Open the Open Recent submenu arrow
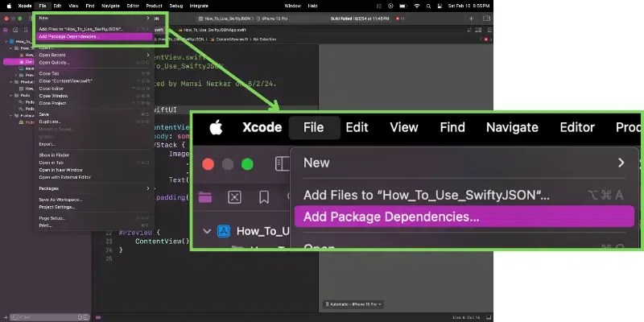This screenshot has height=322, width=644. [148, 55]
